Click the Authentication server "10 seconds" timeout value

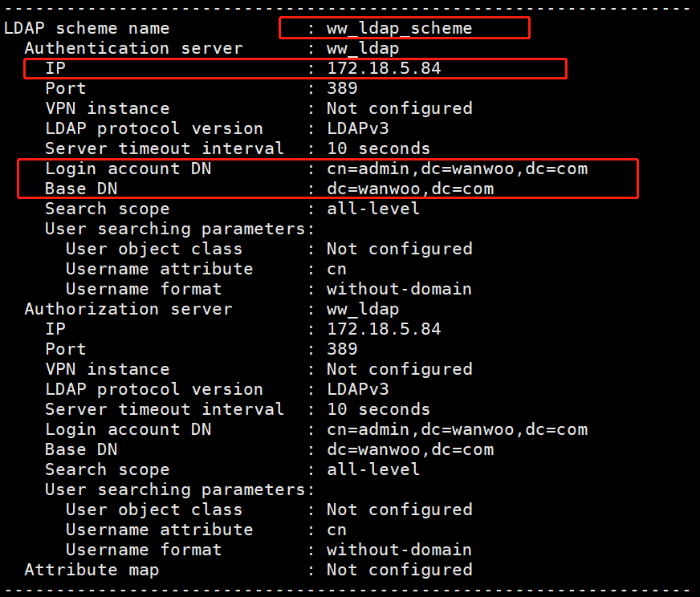pyautogui.click(x=378, y=148)
